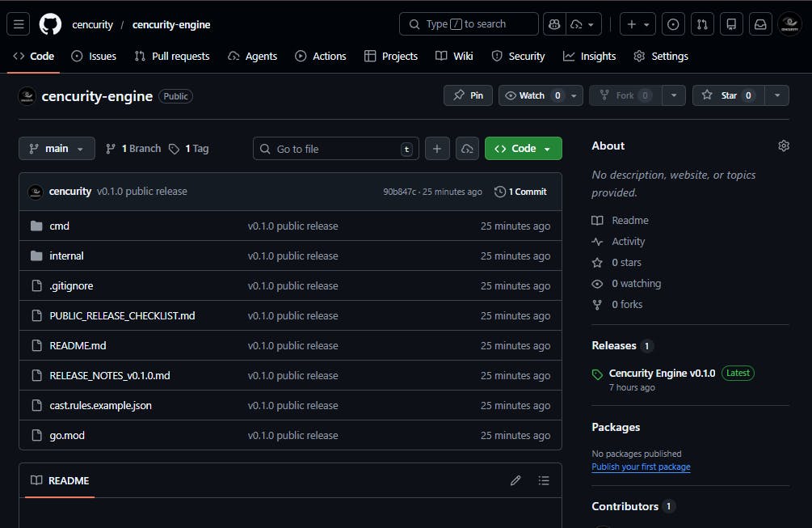Click the search bar in the header
Image resolution: width=812 pixels, height=528 pixels.
click(468, 24)
